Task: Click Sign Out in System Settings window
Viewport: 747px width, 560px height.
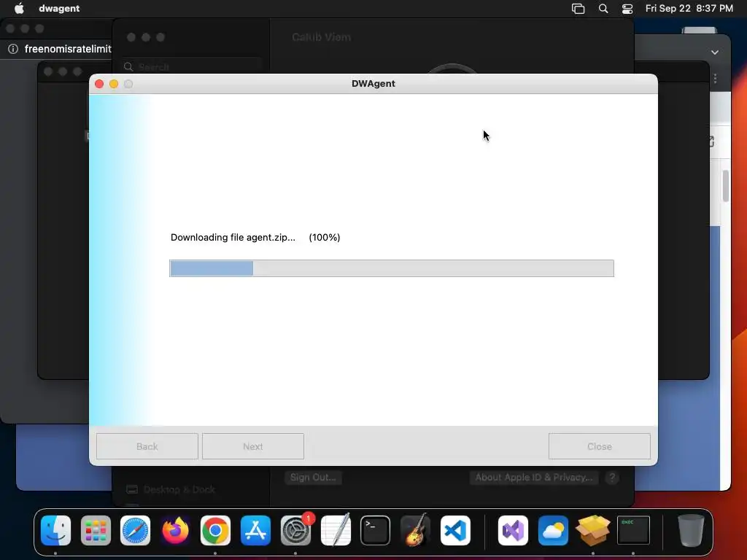Action: pos(313,477)
